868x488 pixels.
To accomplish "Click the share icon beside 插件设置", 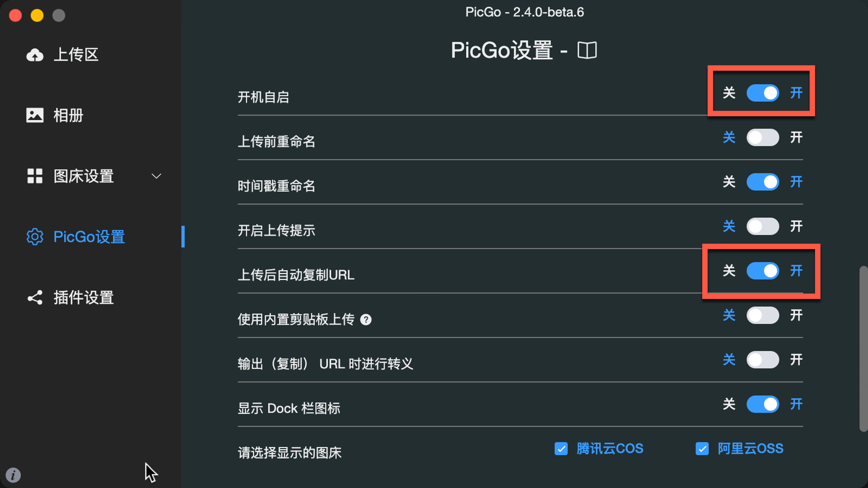I will pyautogui.click(x=35, y=298).
